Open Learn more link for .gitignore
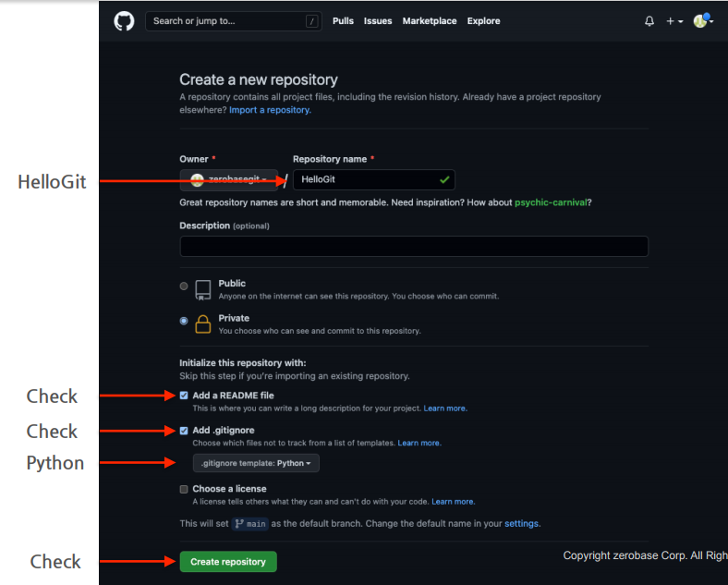Viewport: 728px width, 585px height. [419, 443]
